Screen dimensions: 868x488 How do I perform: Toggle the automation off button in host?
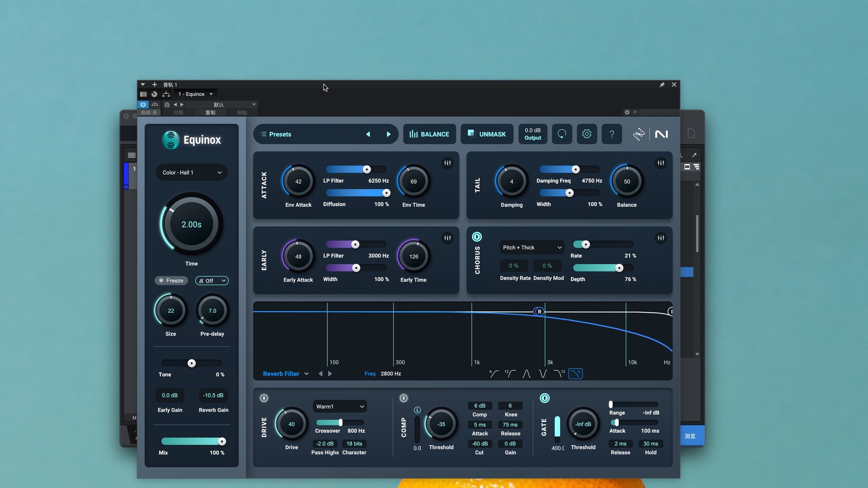(149, 113)
